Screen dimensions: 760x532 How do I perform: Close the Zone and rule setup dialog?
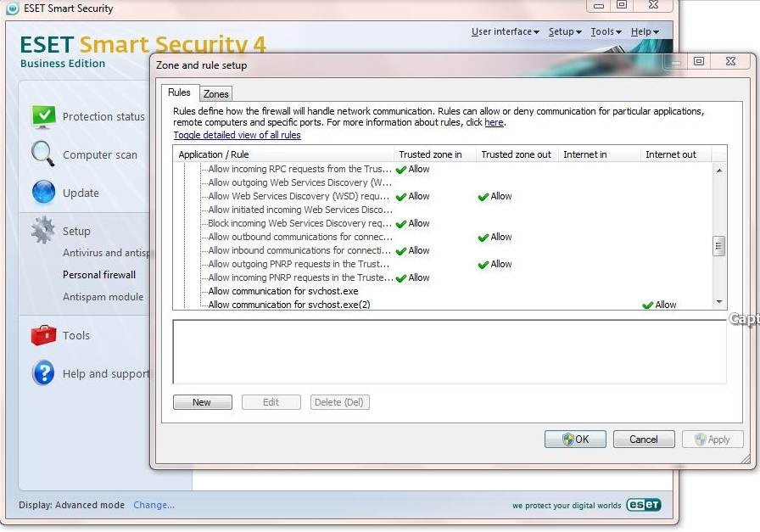(x=731, y=61)
